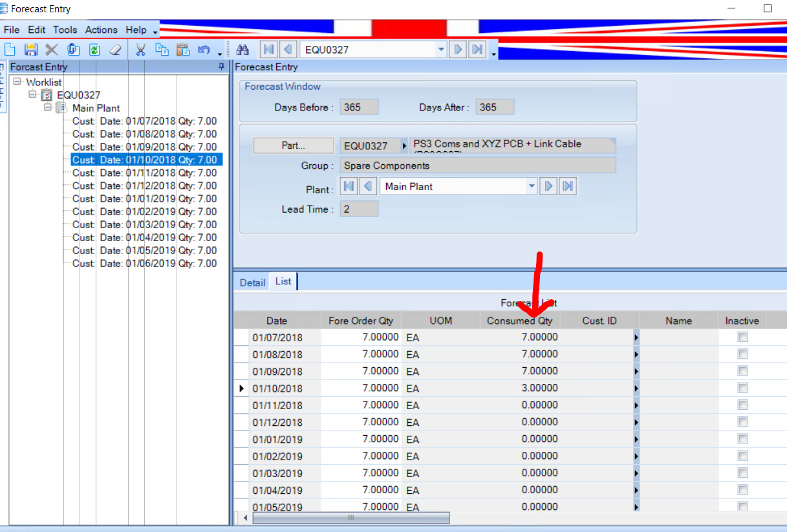The width and height of the screenshot is (787, 532).
Task: Collapse the Worklist tree node
Action: pos(17,82)
